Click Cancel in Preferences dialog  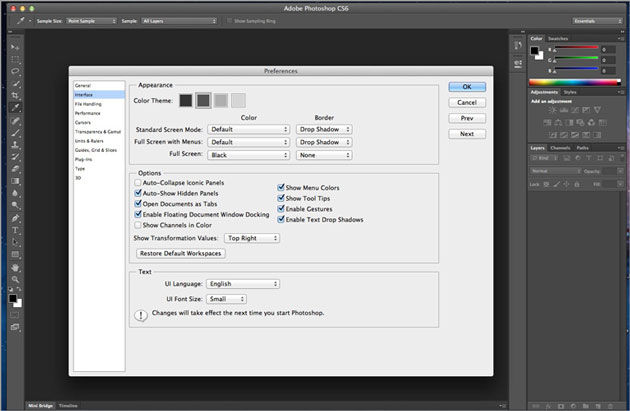(467, 103)
